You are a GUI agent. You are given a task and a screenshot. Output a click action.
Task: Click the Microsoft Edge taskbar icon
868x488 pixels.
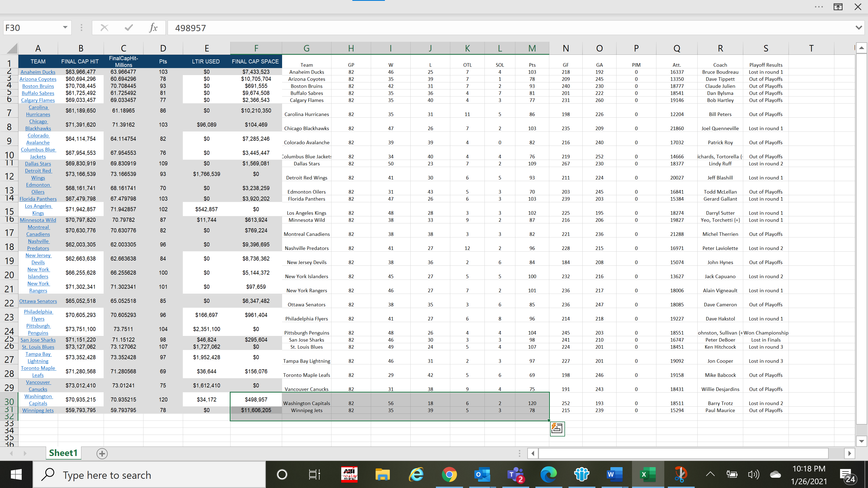[548, 474]
